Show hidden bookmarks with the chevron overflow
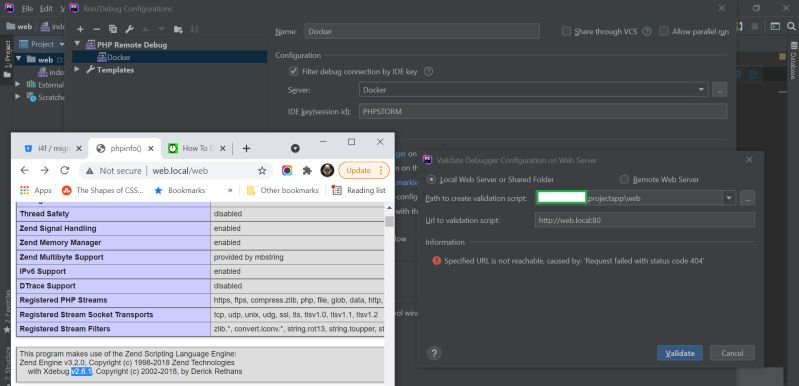Viewport: 799px width, 386px height. pyautogui.click(x=230, y=190)
